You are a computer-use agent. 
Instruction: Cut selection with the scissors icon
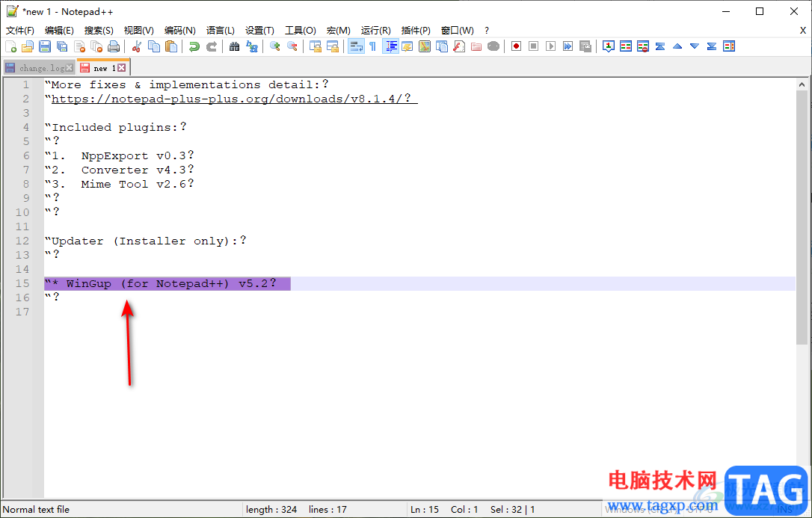click(x=137, y=46)
